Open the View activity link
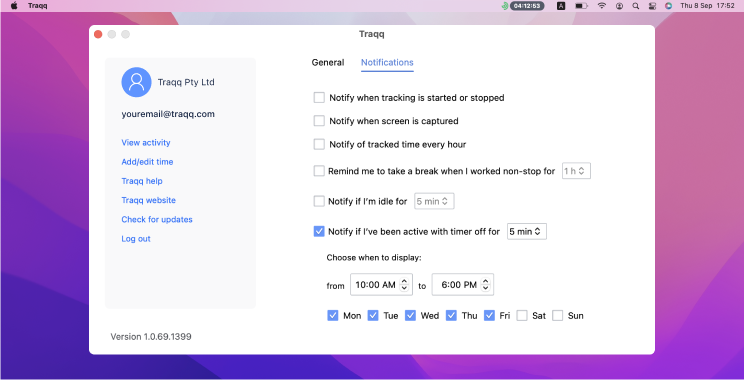 pyautogui.click(x=146, y=142)
